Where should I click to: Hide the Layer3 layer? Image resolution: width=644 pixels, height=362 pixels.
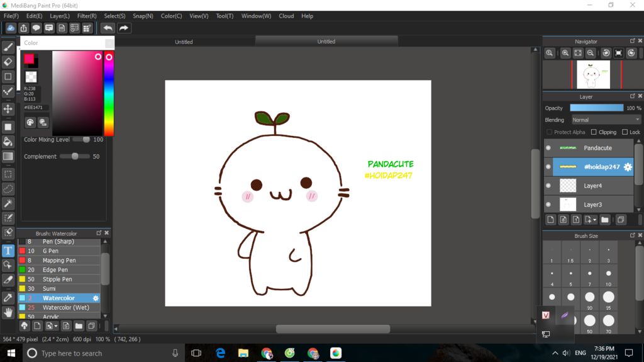coord(548,205)
